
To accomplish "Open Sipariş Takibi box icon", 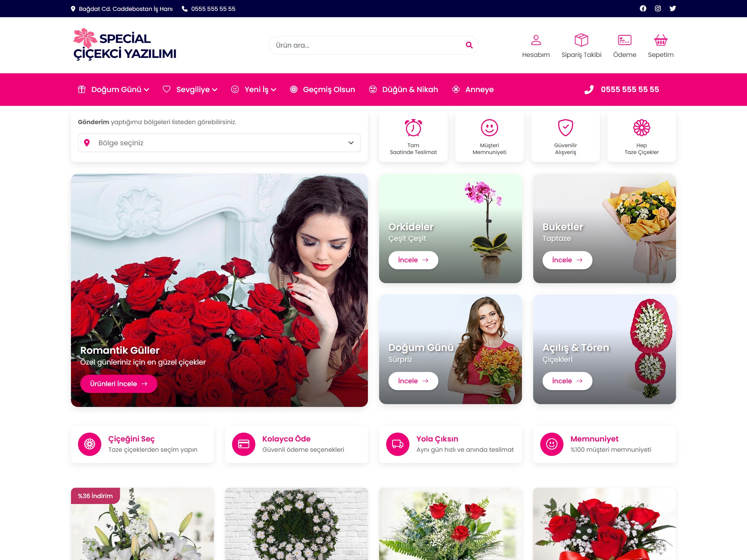I will coord(581,40).
